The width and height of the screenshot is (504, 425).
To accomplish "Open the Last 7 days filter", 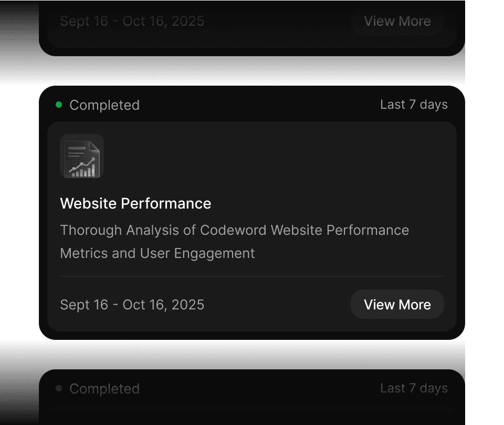I will (414, 105).
